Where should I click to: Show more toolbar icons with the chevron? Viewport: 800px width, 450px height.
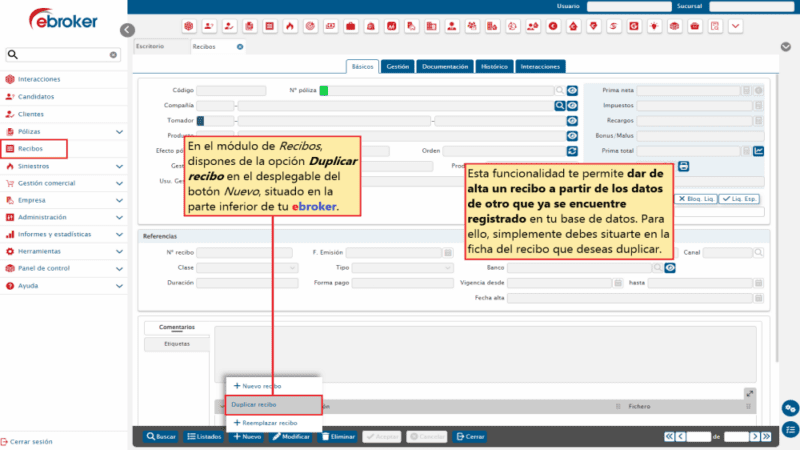tap(735, 26)
